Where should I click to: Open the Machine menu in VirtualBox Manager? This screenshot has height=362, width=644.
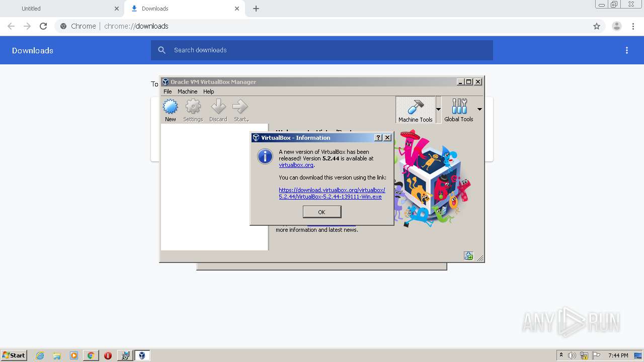(x=187, y=92)
